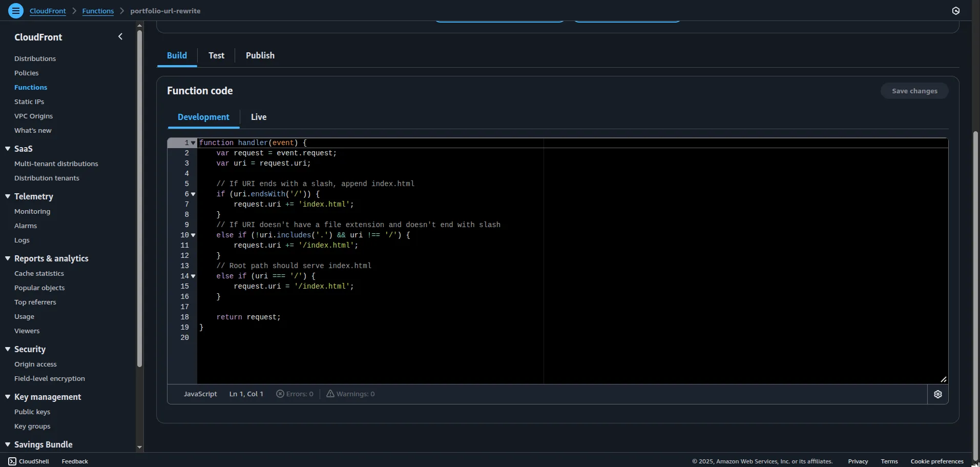The image size is (980, 467).
Task: Switch to the Test tab
Action: coord(216,55)
